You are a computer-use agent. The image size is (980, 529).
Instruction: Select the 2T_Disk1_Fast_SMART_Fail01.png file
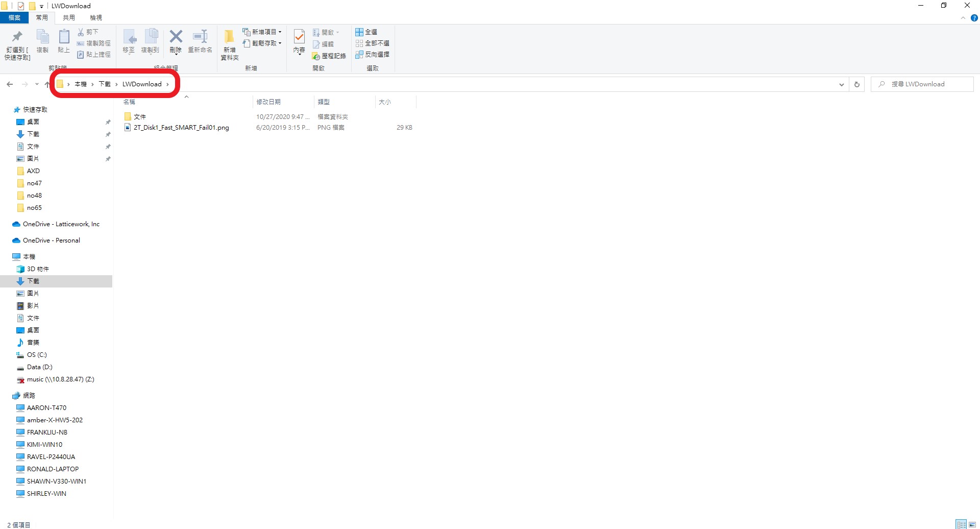pos(181,128)
